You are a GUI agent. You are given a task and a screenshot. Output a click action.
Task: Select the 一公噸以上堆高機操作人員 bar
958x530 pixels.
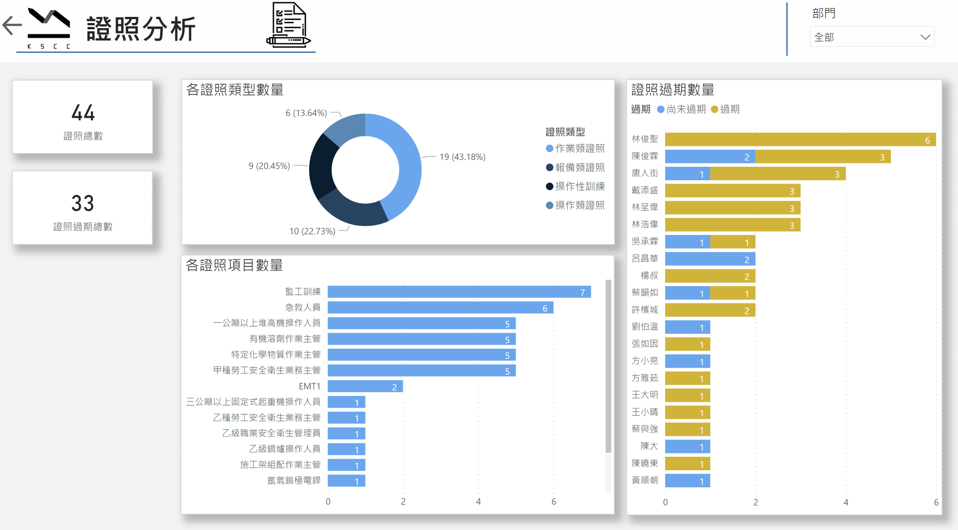[x=422, y=323]
